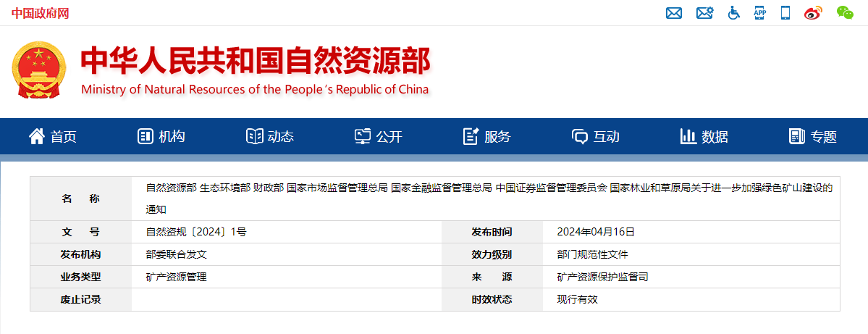This screenshot has width=868, height=334.
Task: Enable accessibility wheelchair icon
Action: coord(734,13)
